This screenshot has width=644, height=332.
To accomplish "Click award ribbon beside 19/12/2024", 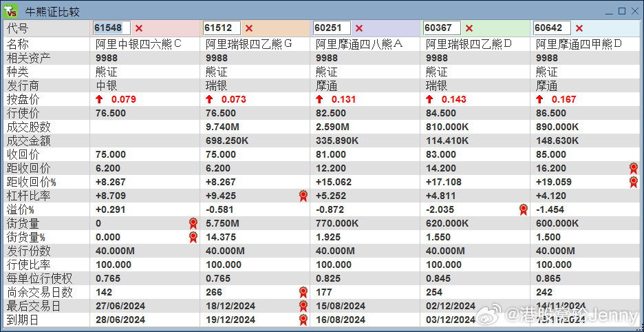I will (303, 320).
